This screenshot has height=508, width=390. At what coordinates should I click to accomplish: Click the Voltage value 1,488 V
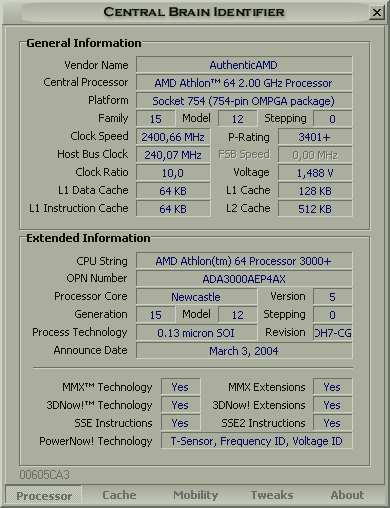[315, 173]
